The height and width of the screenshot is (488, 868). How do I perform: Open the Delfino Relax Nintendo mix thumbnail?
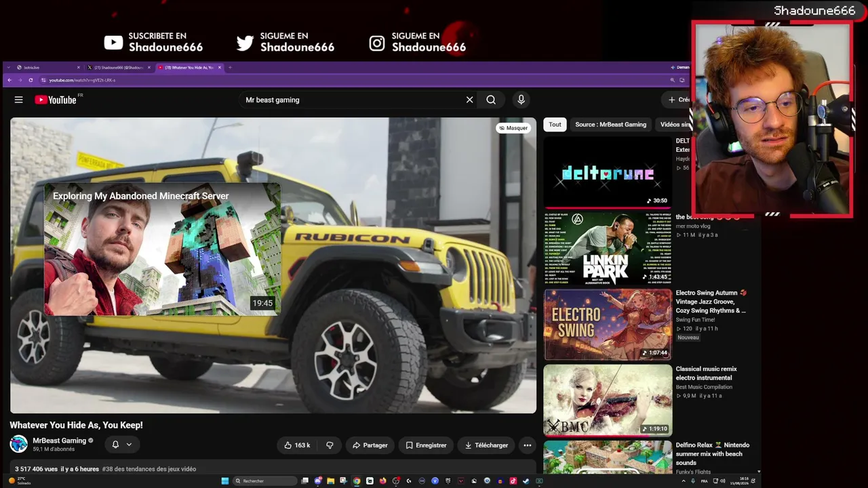pos(608,457)
